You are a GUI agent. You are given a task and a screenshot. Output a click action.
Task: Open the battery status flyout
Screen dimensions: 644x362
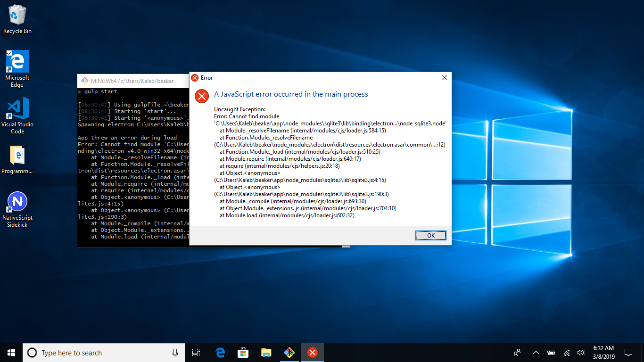(x=551, y=352)
